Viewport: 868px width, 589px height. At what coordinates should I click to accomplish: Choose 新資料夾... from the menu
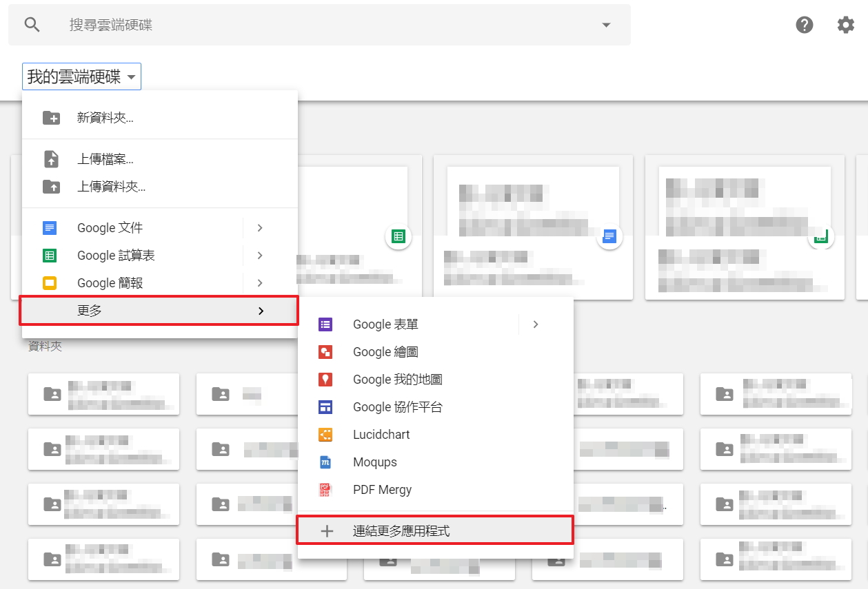point(160,118)
